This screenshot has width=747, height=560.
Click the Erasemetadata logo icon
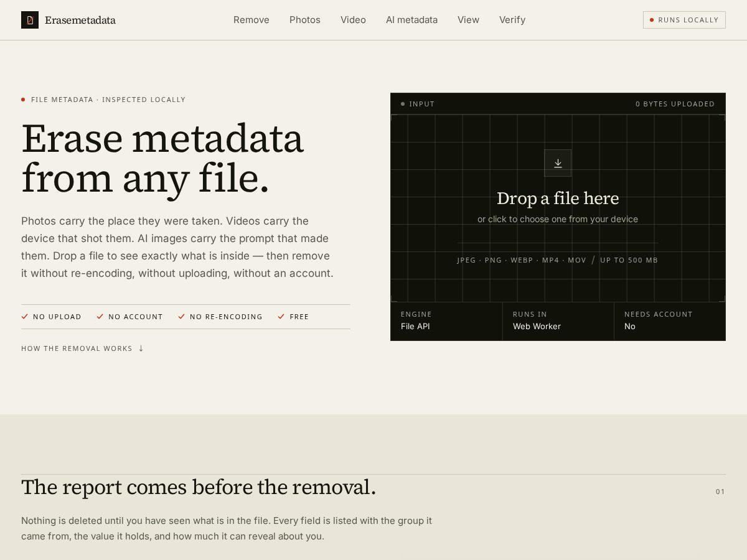point(30,20)
